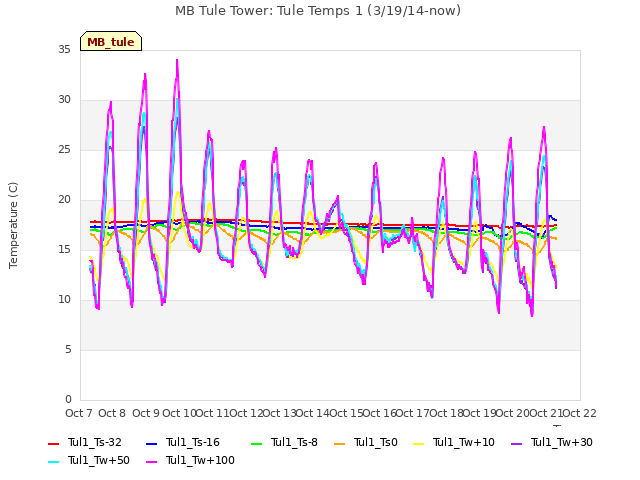Select the Tul1_Ts-8 legend label

click(294, 442)
